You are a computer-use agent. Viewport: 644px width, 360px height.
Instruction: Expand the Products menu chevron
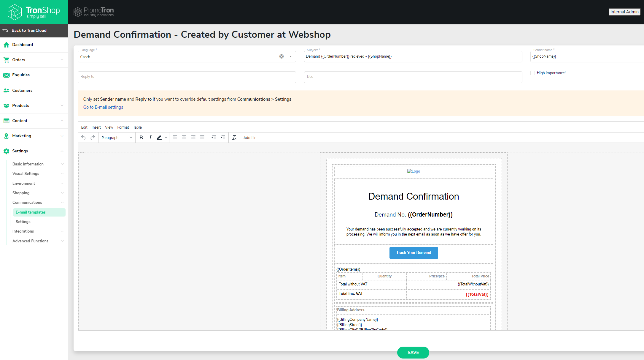pos(62,105)
